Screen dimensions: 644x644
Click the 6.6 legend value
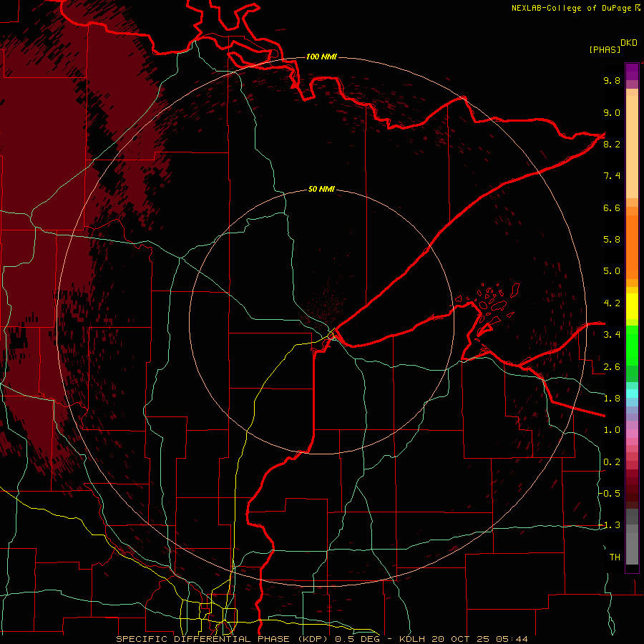coord(612,208)
